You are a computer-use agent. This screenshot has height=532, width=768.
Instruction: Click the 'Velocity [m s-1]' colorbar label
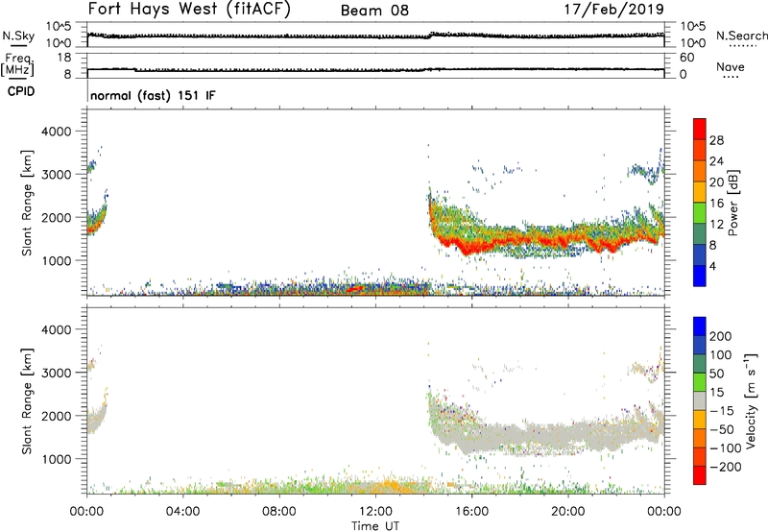[750, 400]
